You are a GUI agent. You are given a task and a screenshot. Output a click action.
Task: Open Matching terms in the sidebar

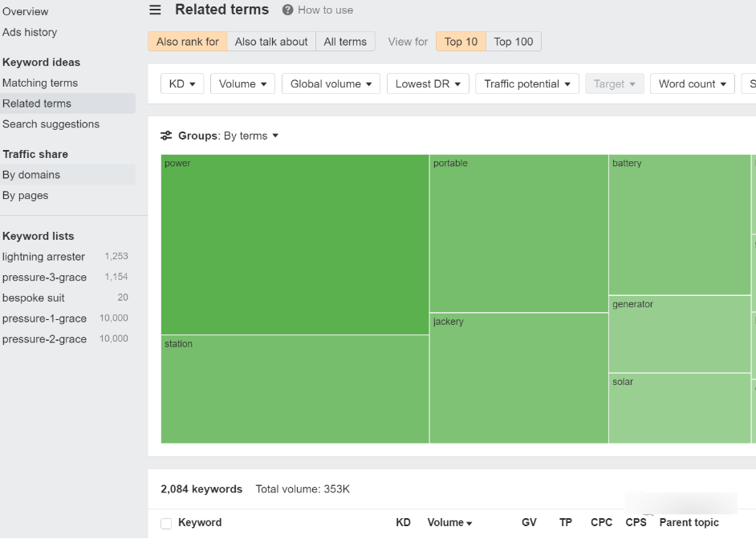pyautogui.click(x=40, y=83)
